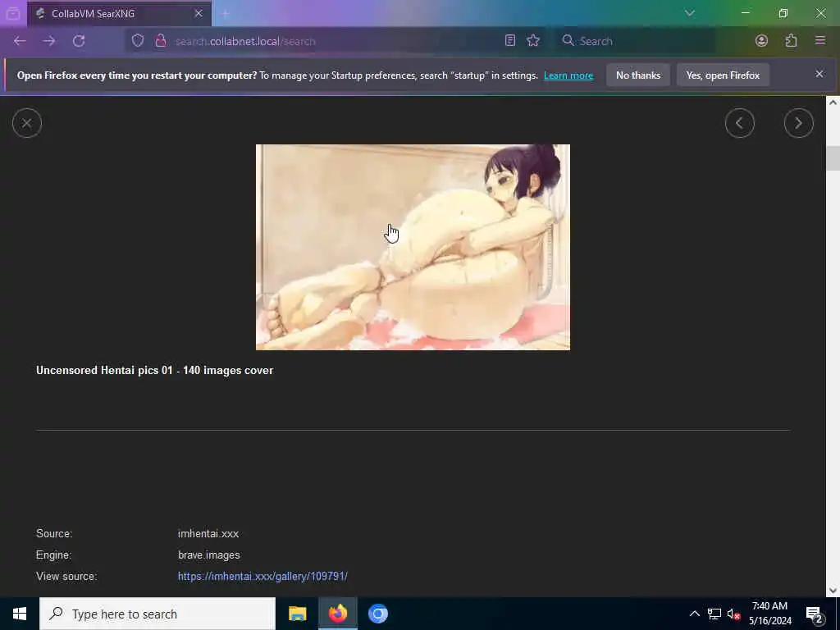Show hidden system tray icons

coord(694,614)
